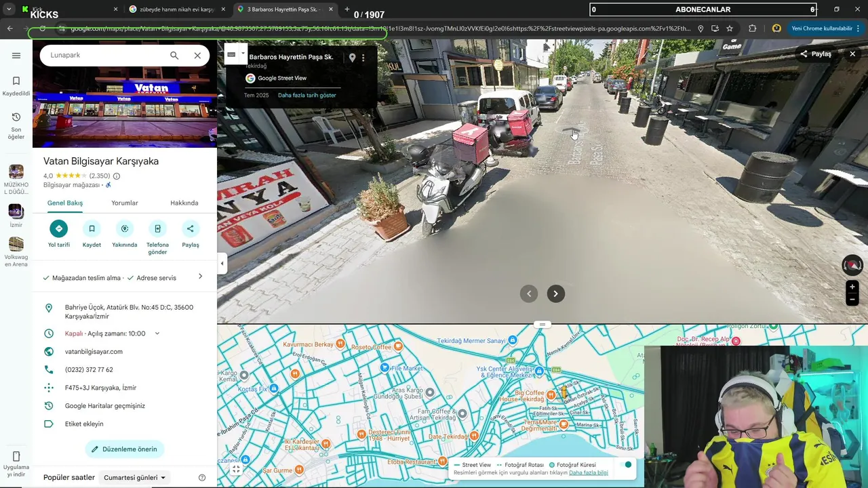The width and height of the screenshot is (868, 488).
Task: Click the Street View location pin icon
Action: click(x=352, y=58)
